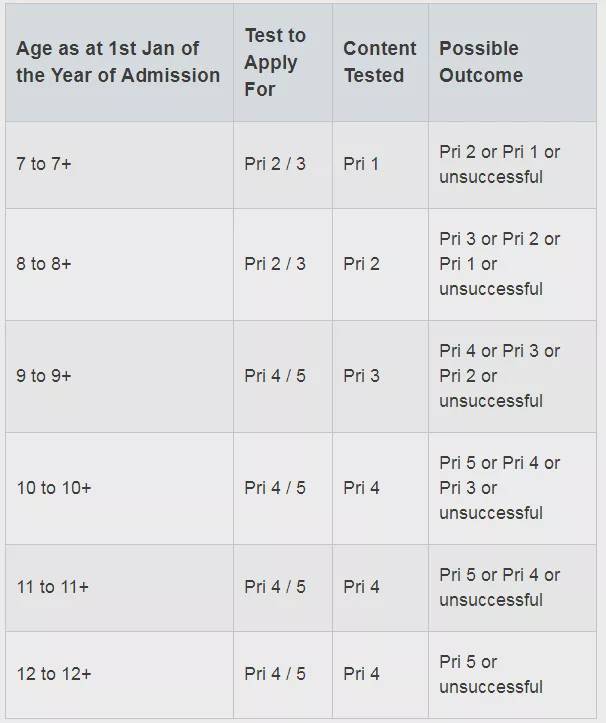Image resolution: width=606 pixels, height=723 pixels.
Task: Select the '8 to 8+' age cell
Action: coord(44,264)
